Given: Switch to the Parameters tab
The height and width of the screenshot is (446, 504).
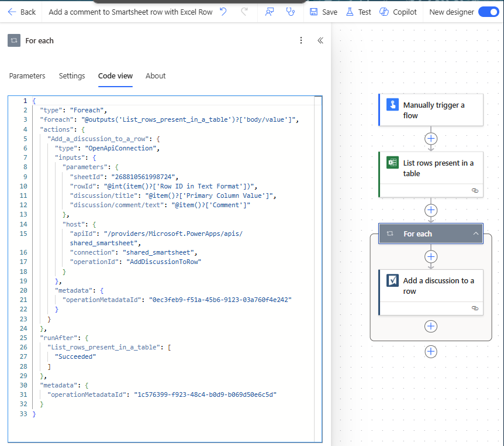Looking at the screenshot, I should [27, 76].
